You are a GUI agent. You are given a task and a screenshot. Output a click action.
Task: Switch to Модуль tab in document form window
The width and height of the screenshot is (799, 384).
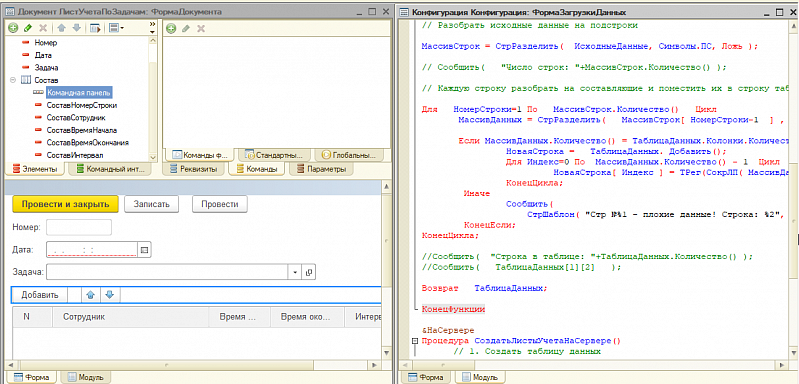pyautogui.click(x=85, y=377)
